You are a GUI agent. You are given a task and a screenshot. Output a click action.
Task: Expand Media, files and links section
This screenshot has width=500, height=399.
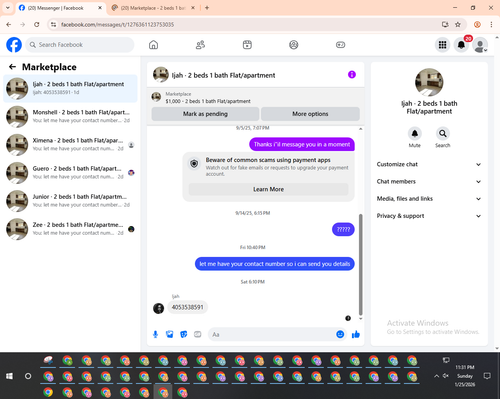[x=429, y=199]
